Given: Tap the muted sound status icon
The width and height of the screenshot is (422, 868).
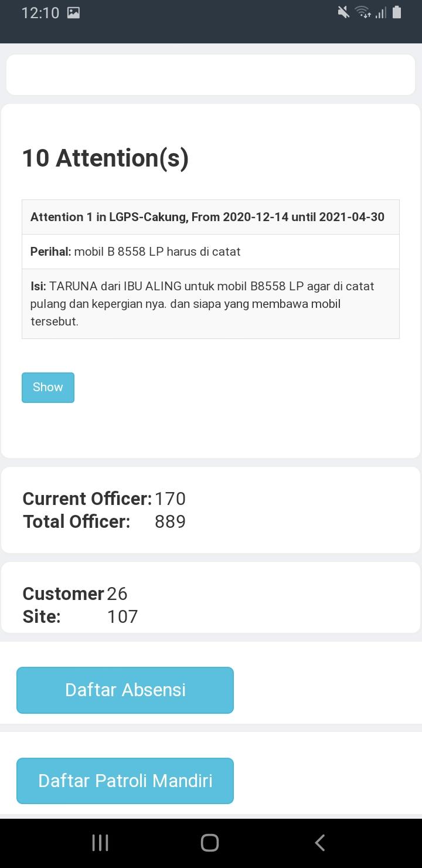Looking at the screenshot, I should point(344,12).
